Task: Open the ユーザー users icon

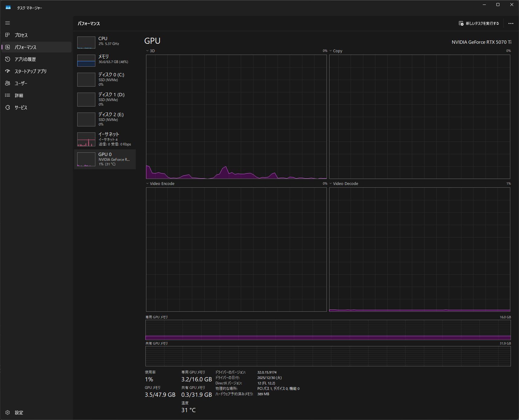Action: click(x=8, y=83)
